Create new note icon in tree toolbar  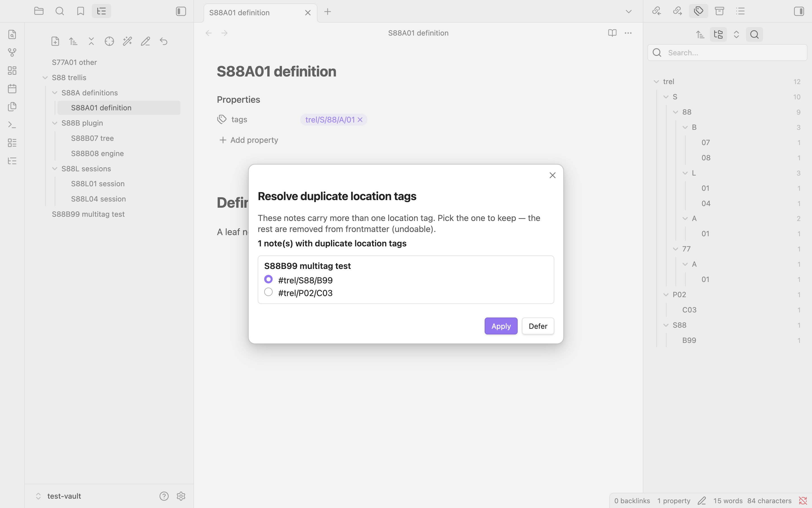pyautogui.click(x=55, y=41)
